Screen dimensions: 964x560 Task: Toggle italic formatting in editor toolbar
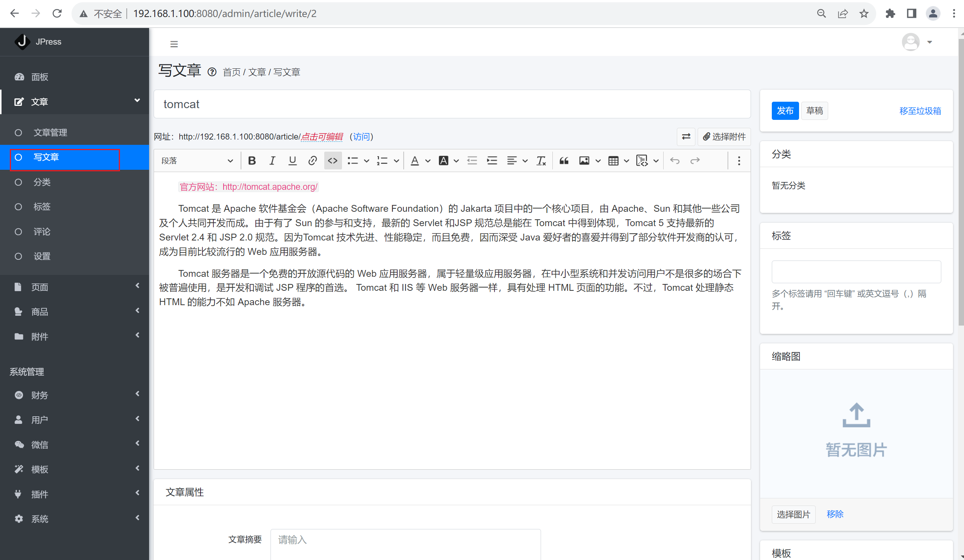[x=272, y=161]
